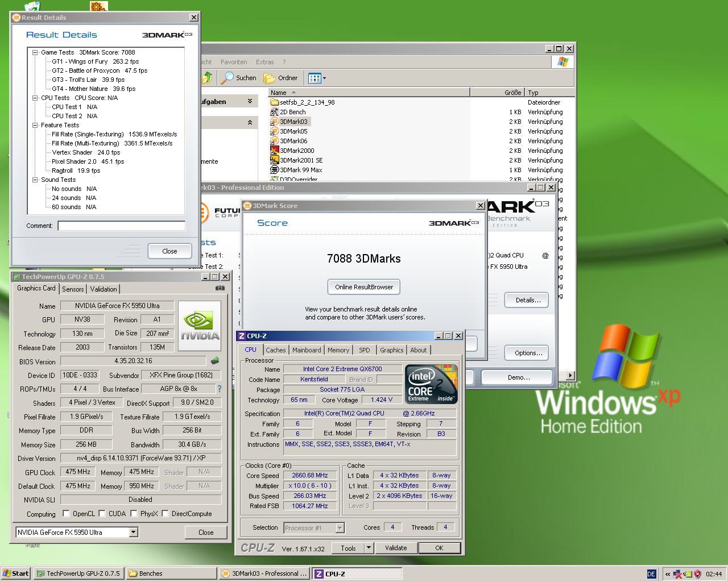Click the Windows logo throbber in Explorer

[563, 62]
